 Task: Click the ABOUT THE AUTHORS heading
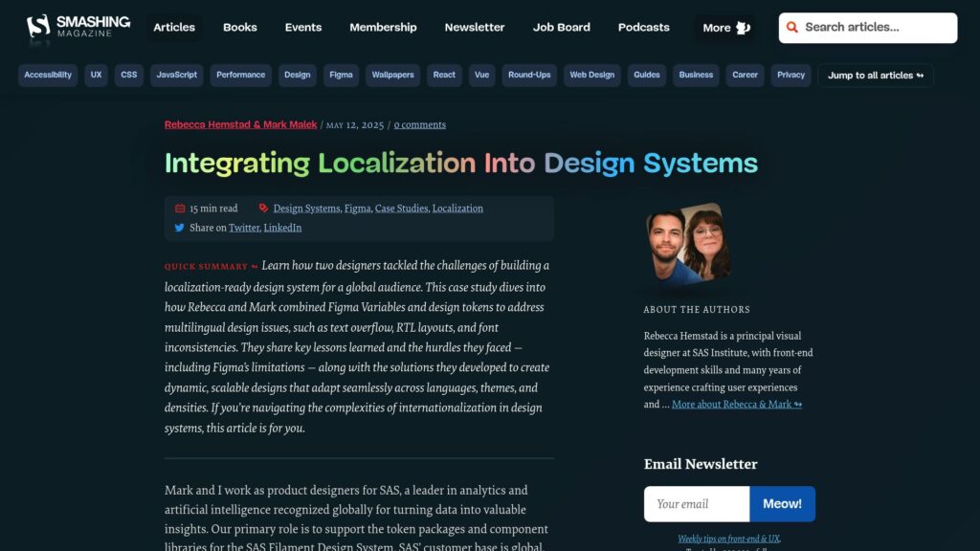click(x=697, y=310)
